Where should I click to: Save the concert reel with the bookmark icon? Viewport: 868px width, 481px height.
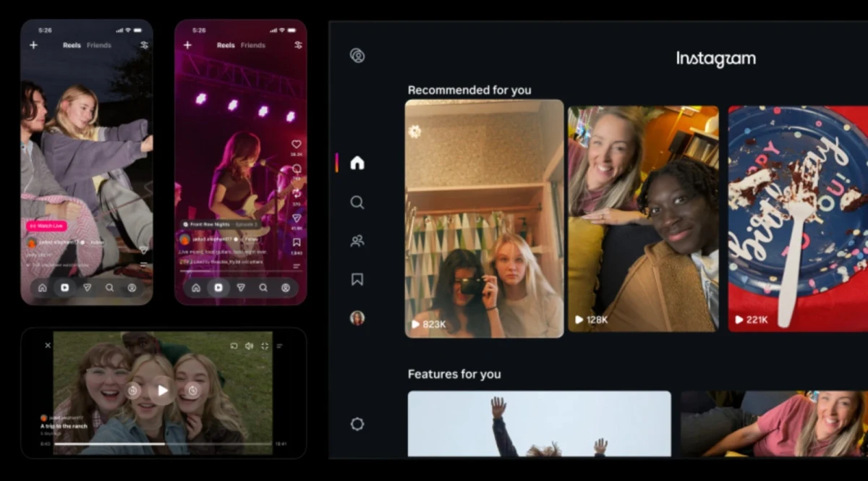(x=297, y=242)
